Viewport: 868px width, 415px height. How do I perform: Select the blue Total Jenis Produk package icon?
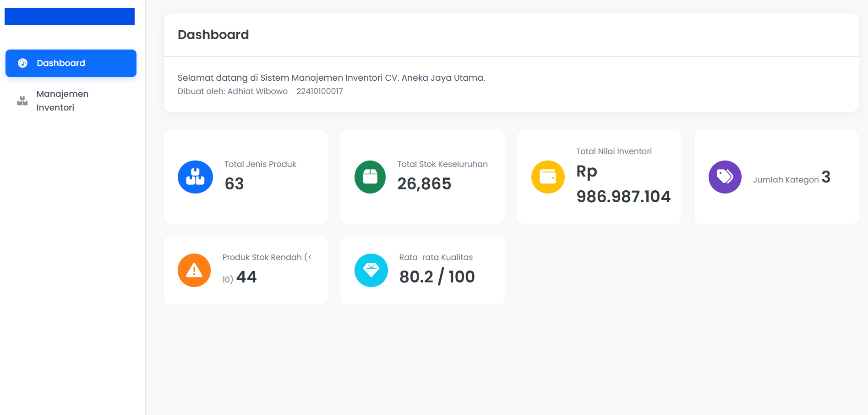click(x=195, y=177)
